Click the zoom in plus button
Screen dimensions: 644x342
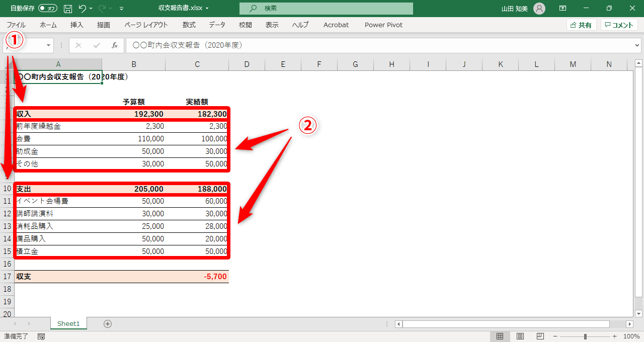(614, 336)
